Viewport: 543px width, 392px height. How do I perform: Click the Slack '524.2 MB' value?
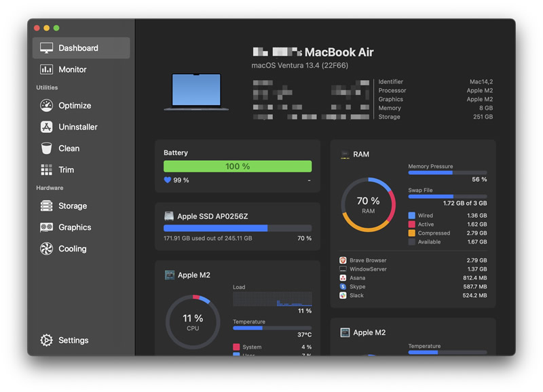474,296
